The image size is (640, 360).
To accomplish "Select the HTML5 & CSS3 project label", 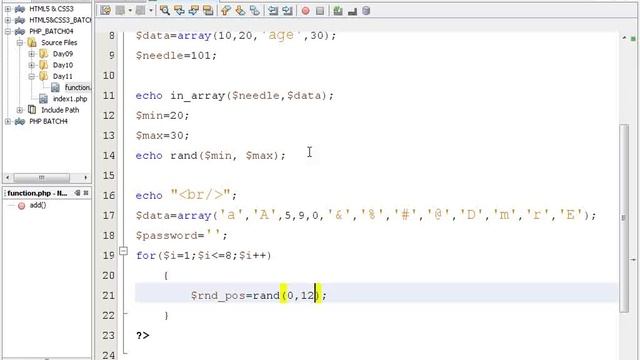I will 51,9.
